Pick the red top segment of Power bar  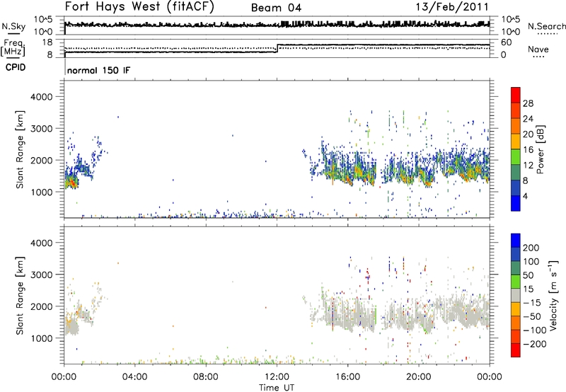[x=516, y=95]
